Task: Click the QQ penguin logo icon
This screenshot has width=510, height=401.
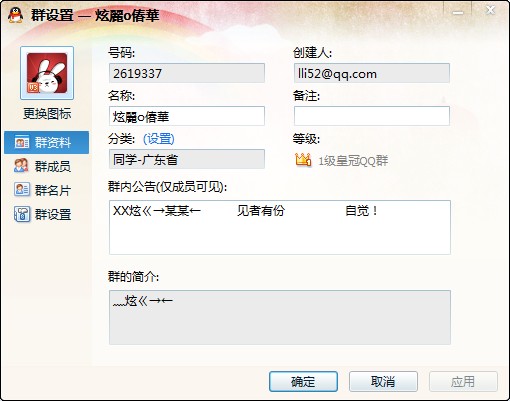Action: coord(15,15)
